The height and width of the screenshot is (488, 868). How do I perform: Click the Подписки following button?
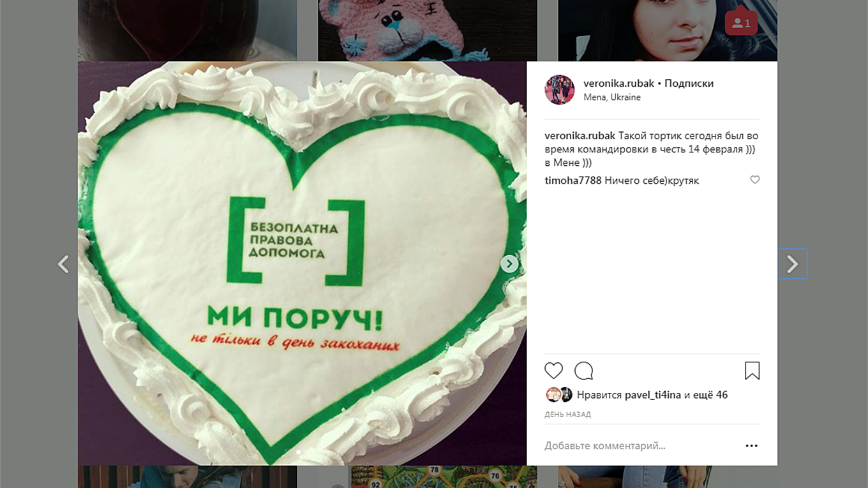point(689,83)
